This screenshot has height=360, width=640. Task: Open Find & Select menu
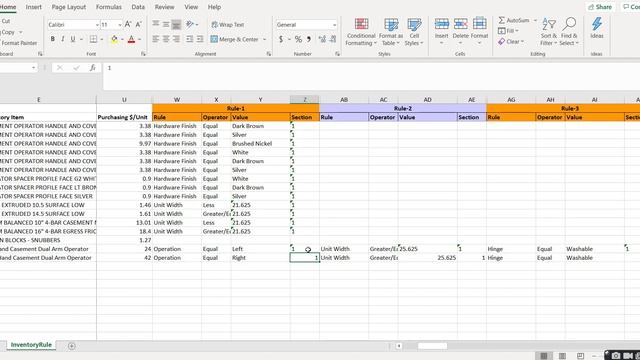(569, 32)
